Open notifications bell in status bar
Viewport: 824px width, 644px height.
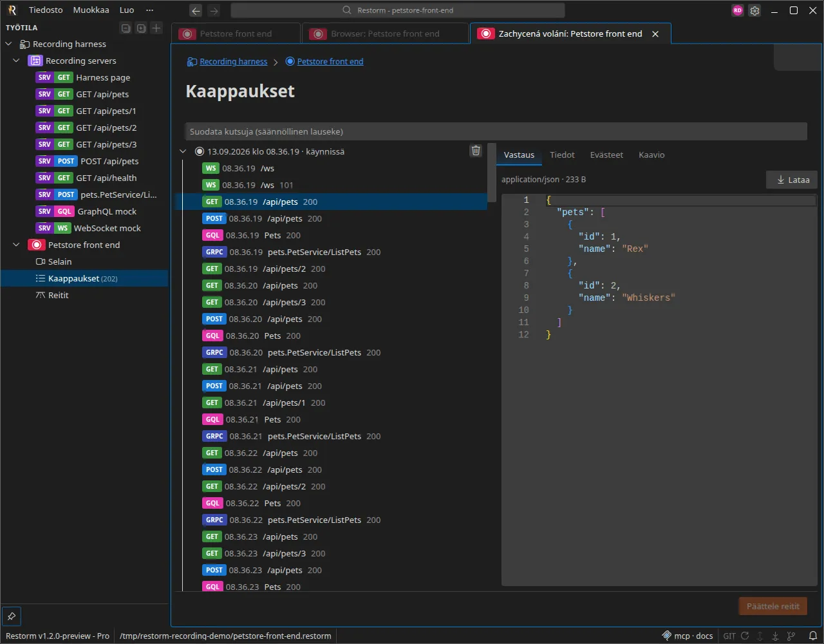[x=813, y=636]
